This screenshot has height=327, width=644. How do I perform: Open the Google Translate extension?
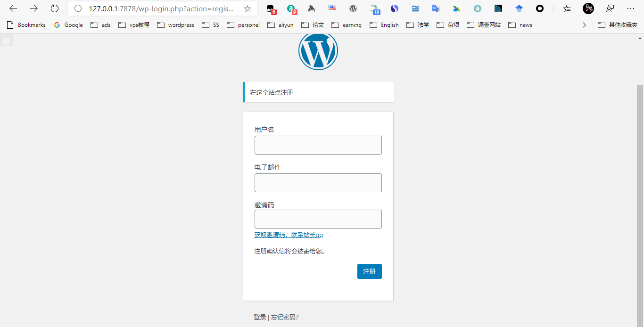(436, 8)
